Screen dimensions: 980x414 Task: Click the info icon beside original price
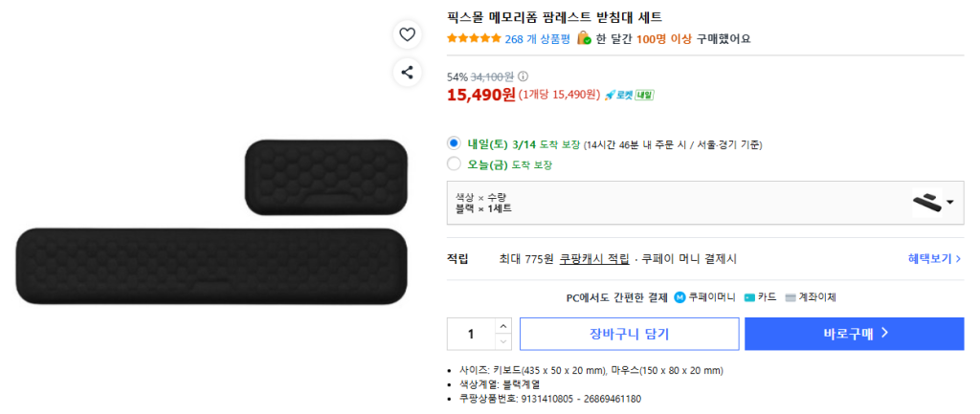pos(523,76)
